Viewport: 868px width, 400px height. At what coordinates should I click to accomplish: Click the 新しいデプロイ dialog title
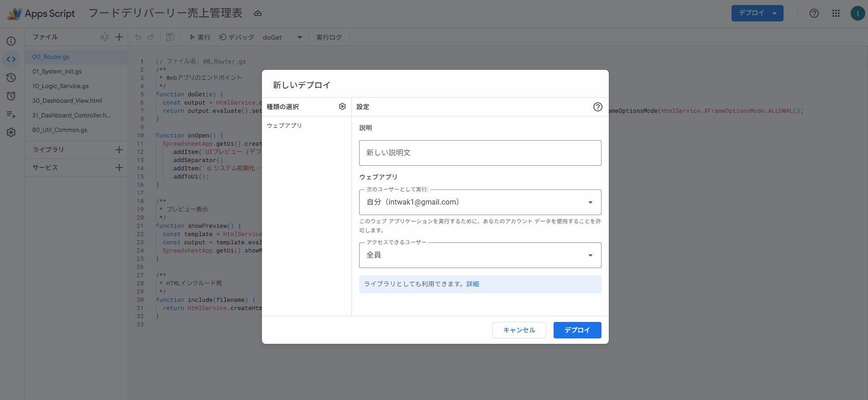[x=302, y=85]
